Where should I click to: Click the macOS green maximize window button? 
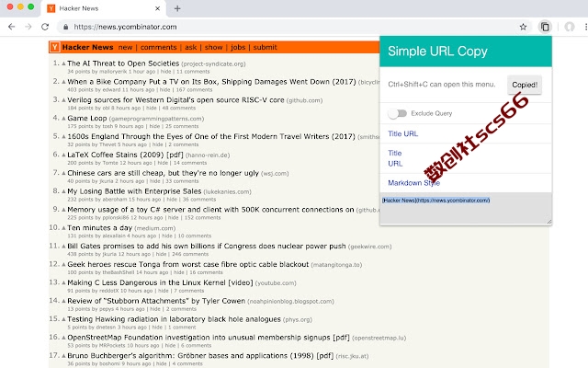tap(31, 6)
